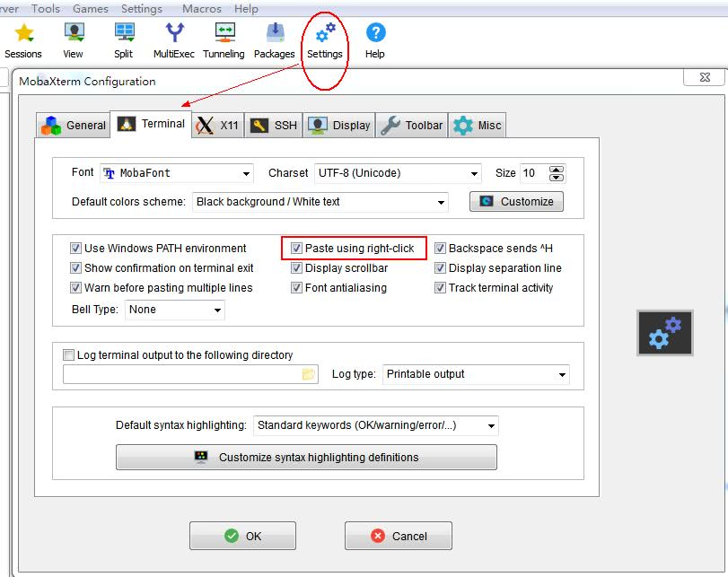Open the Help menu in the menu bar
728x577 pixels.
(x=246, y=9)
